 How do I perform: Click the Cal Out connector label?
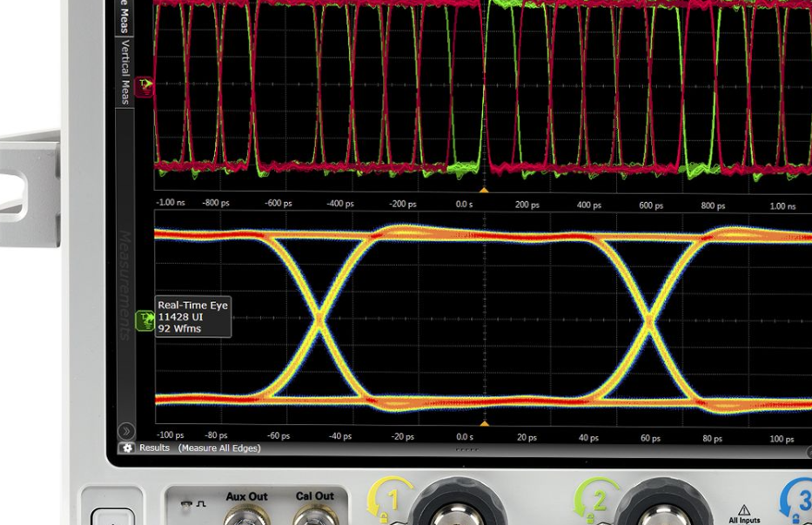[x=314, y=496]
